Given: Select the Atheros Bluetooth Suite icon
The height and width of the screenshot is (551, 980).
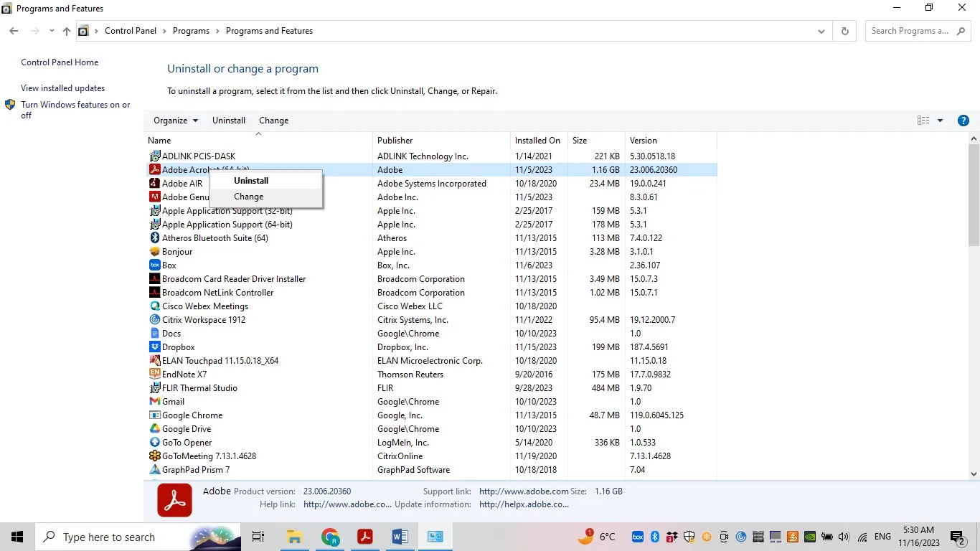Looking at the screenshot, I should coord(154,238).
